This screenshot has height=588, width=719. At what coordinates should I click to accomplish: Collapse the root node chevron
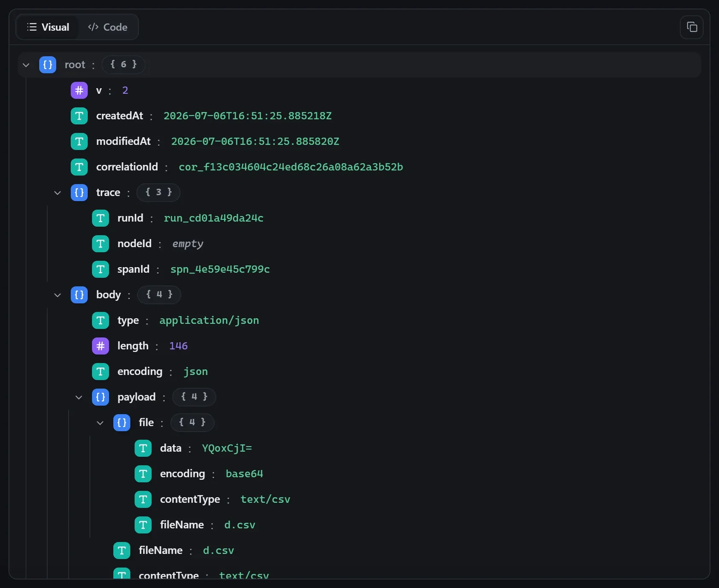[x=26, y=65]
